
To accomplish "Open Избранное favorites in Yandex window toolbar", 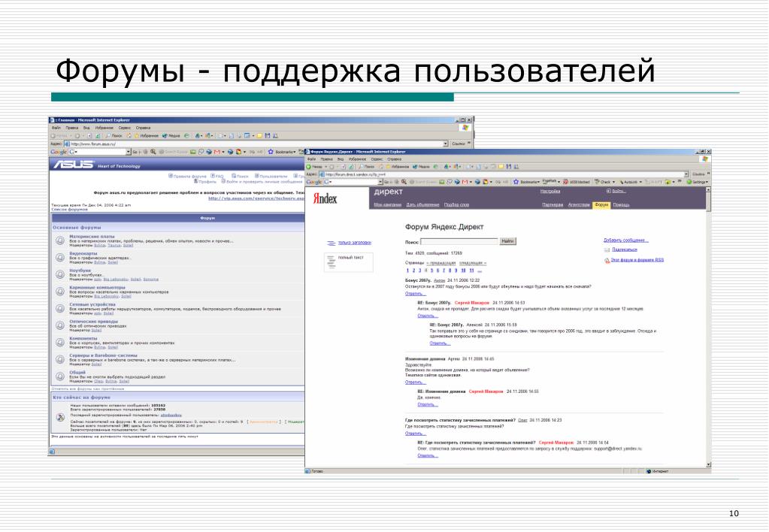I will pyautogui.click(x=397, y=167).
